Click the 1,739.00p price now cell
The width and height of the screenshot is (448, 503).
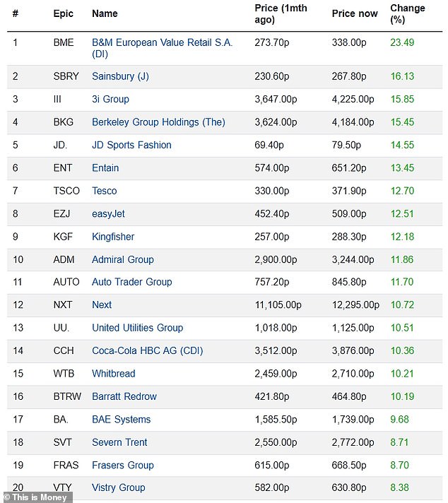(353, 420)
